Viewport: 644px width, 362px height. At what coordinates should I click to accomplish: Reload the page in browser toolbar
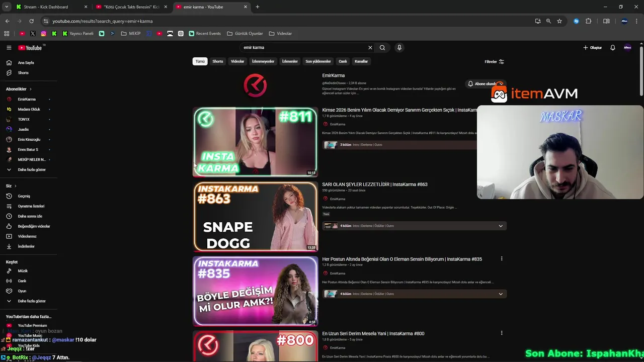click(x=31, y=21)
